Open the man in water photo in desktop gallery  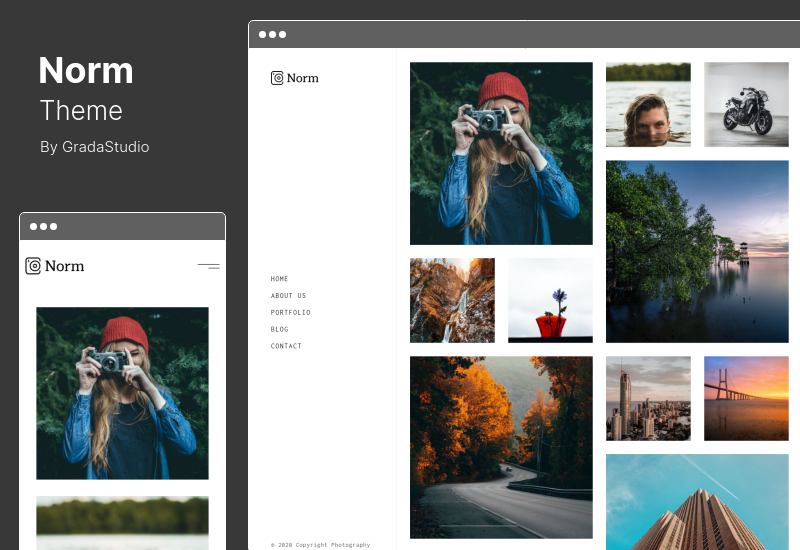(x=648, y=105)
